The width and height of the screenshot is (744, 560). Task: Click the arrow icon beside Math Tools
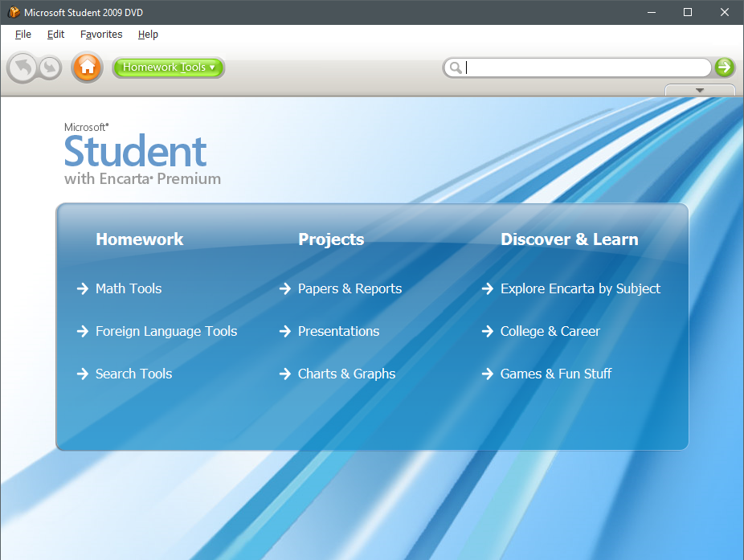point(82,288)
